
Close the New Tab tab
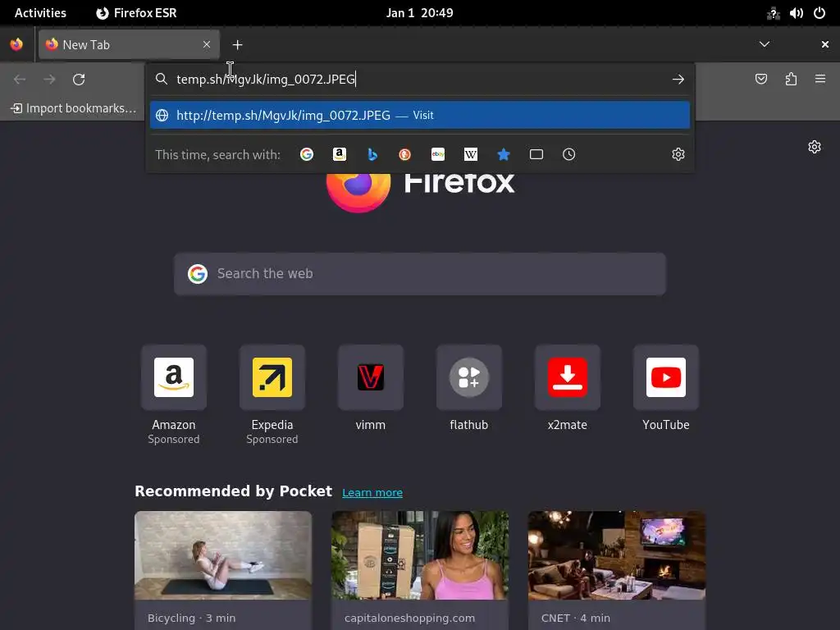pos(207,44)
